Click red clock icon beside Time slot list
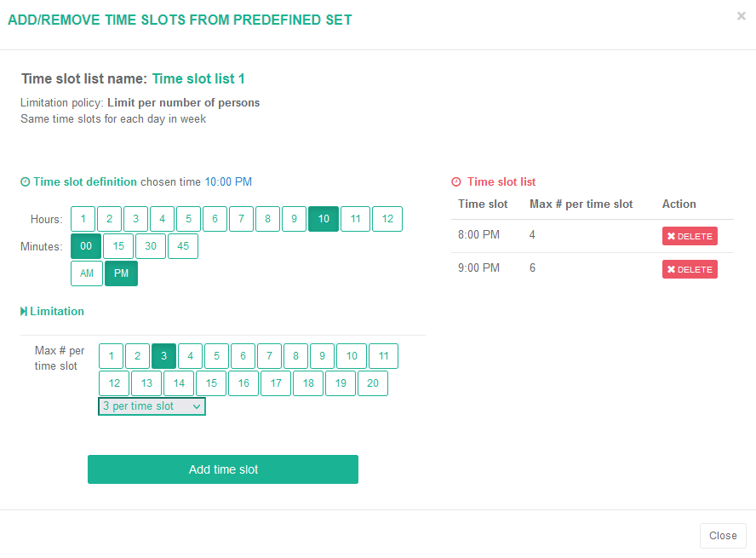This screenshot has height=558, width=756. point(456,182)
